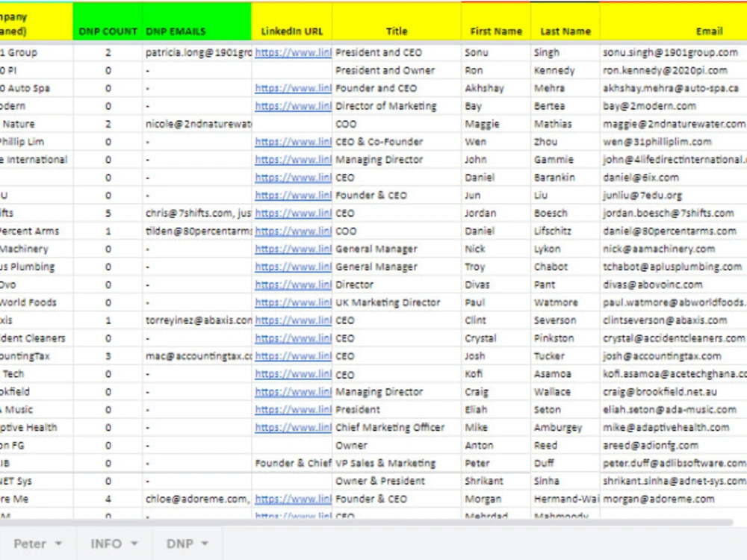Viewport: 747px width, 560px height.
Task: Select title cell Owner & President
Action: 397,481
